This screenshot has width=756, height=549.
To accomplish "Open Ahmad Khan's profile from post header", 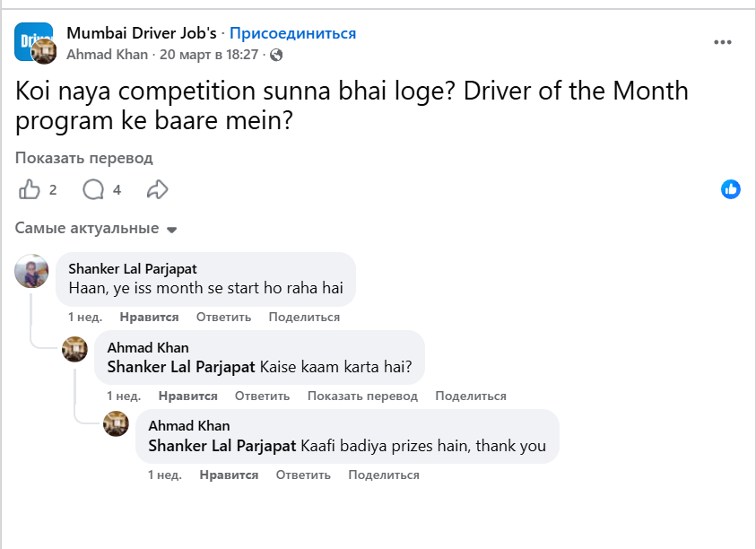I will pyautogui.click(x=108, y=55).
